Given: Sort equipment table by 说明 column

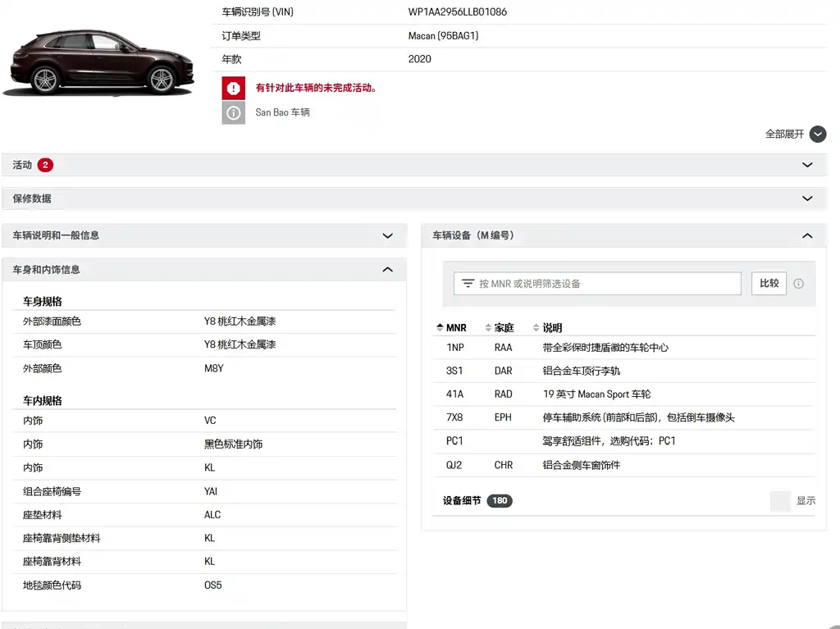Looking at the screenshot, I should click(x=547, y=327).
